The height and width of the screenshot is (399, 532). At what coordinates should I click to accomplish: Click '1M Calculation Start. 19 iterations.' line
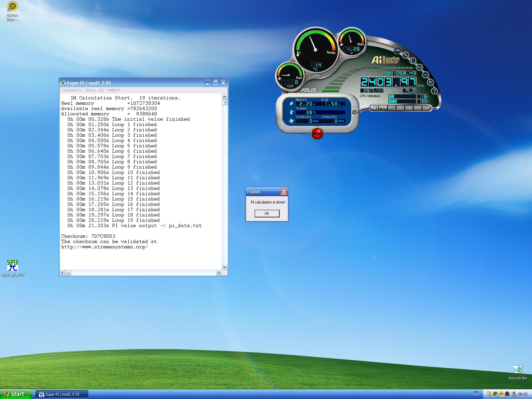click(x=125, y=98)
